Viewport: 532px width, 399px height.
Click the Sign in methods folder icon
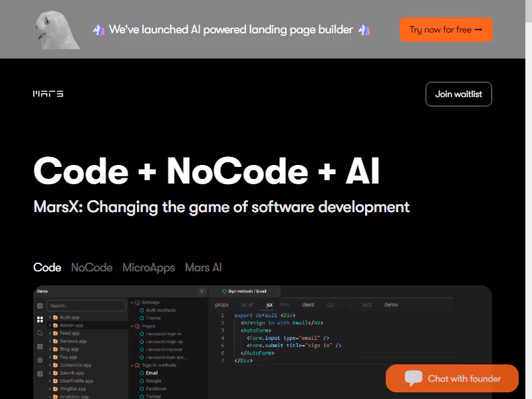coord(138,365)
